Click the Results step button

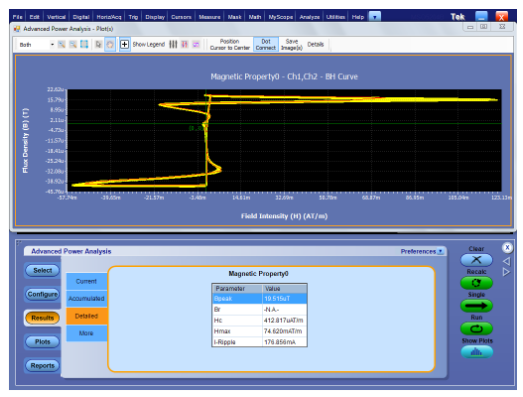[x=42, y=318]
